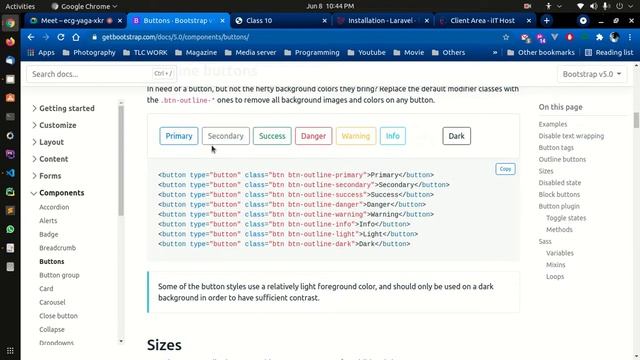Screen dimensions: 640x360
Task: Click the Wi-Fi icon in system tray
Action: coord(580,6)
